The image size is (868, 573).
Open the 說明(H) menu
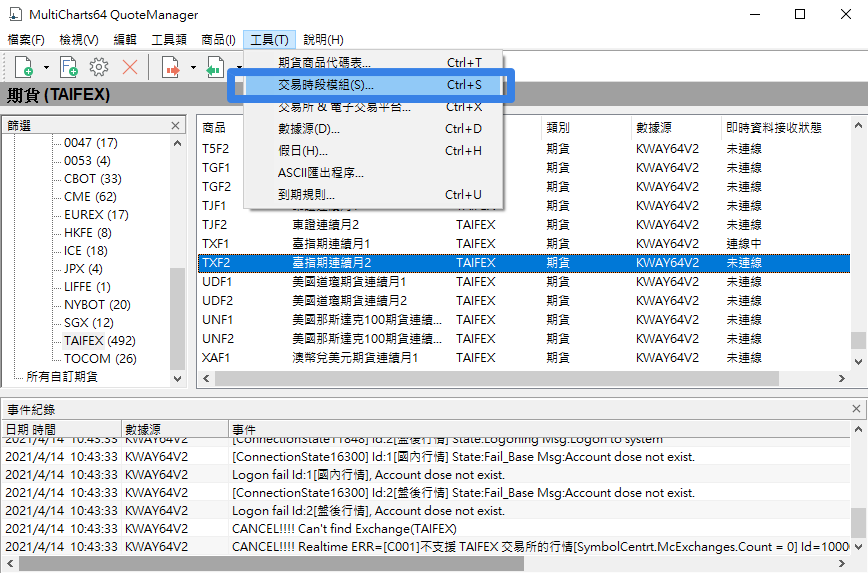(323, 40)
